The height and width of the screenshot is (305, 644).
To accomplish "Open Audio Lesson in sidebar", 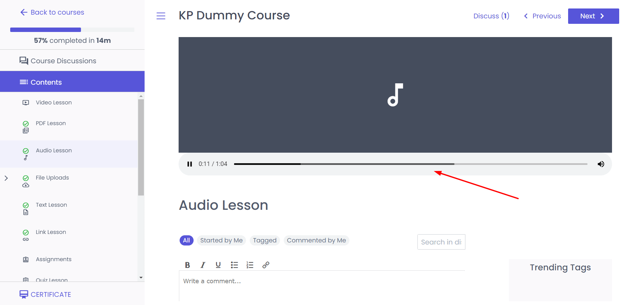I will coord(54,150).
